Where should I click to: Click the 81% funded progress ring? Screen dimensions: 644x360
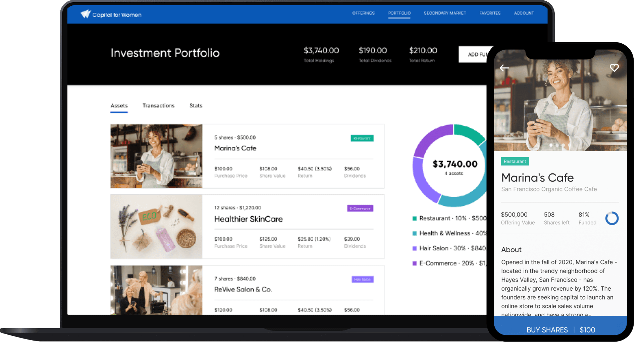611,218
